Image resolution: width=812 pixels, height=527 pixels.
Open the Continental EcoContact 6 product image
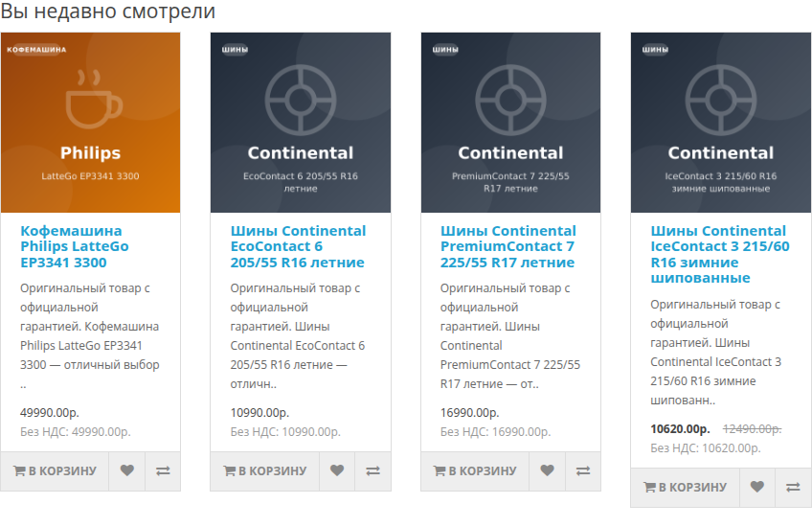pos(301,123)
